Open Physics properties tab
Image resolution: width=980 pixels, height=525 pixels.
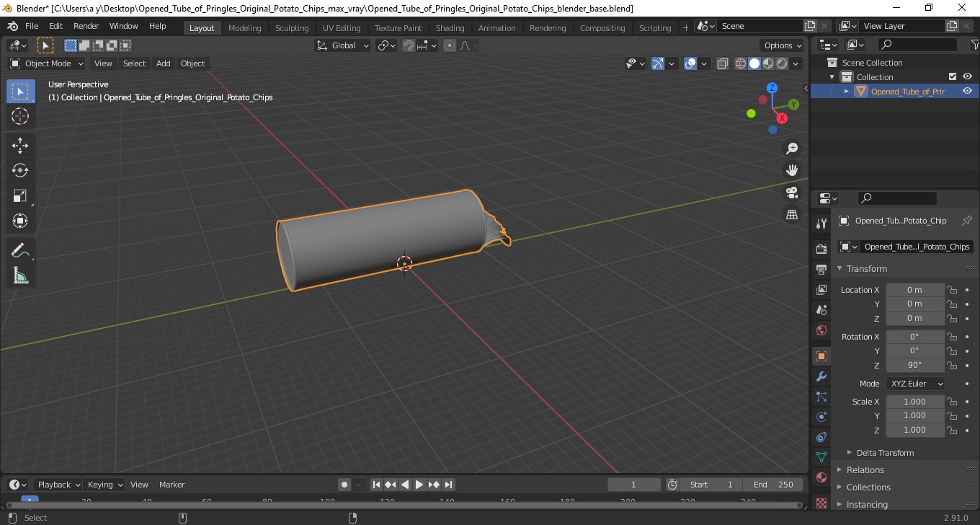tap(821, 417)
